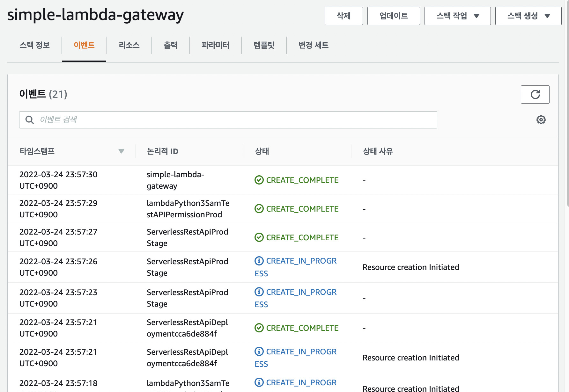Open the 파라미터 tab
This screenshot has height=392, width=569.
click(x=216, y=45)
